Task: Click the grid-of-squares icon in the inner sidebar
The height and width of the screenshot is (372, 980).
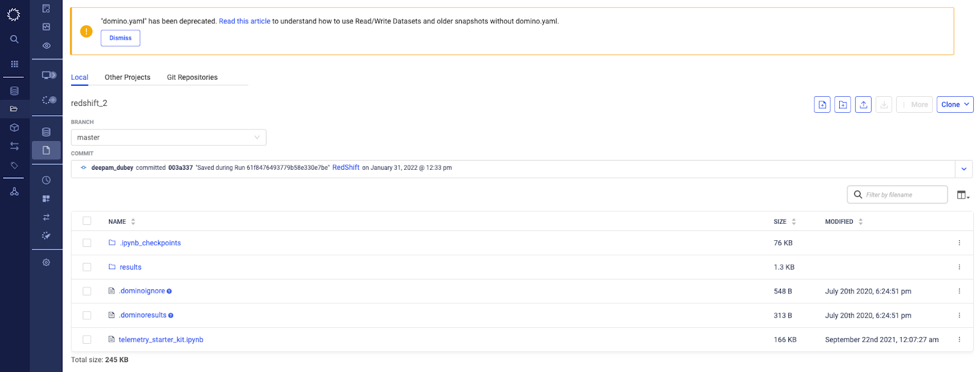Action: (x=46, y=199)
